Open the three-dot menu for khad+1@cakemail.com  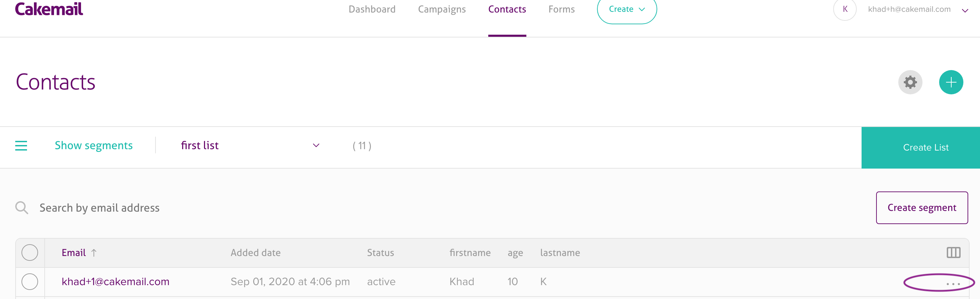pos(953,284)
